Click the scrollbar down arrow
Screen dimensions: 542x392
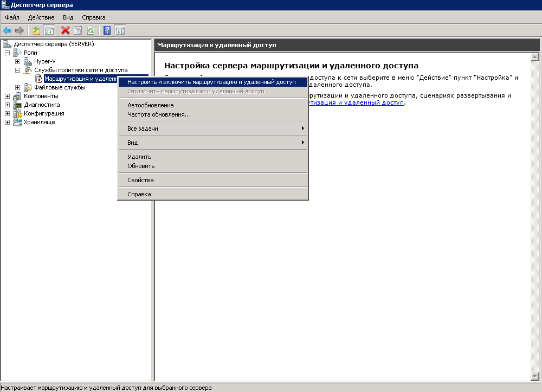[535, 376]
